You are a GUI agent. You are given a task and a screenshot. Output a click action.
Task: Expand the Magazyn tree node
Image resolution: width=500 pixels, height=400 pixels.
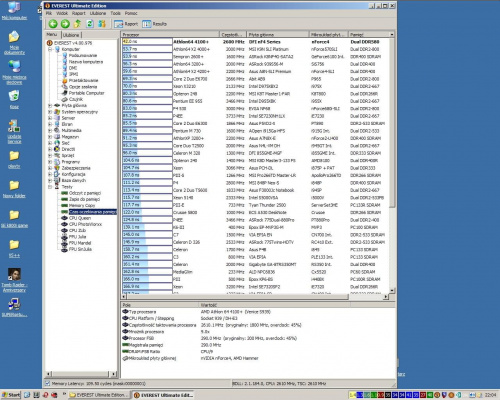[x=50, y=137]
